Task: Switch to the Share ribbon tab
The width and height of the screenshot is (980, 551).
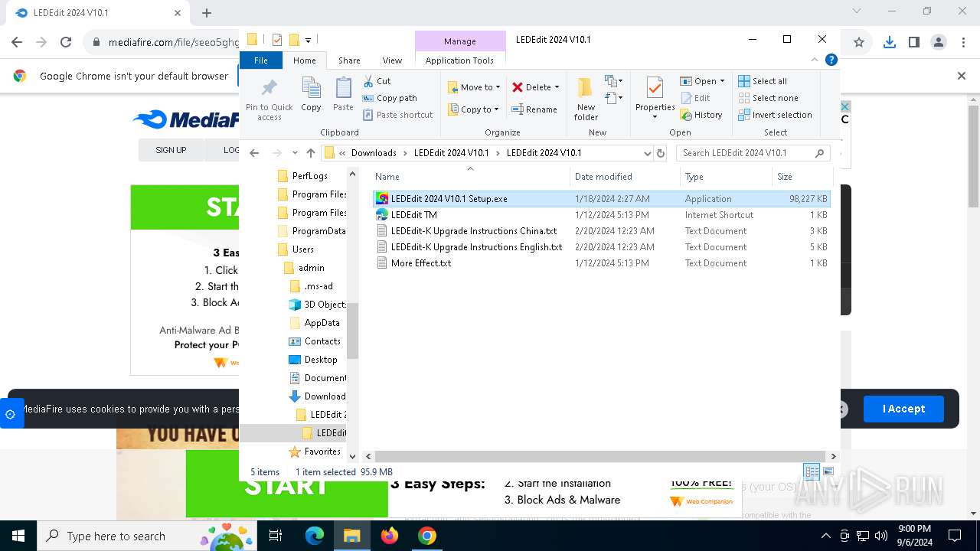Action: coord(349,60)
